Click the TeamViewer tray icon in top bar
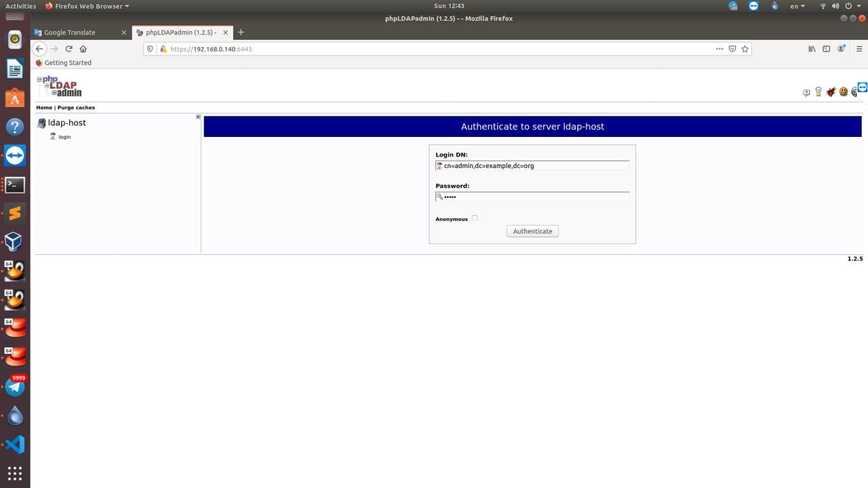The image size is (868, 488). 753,6
